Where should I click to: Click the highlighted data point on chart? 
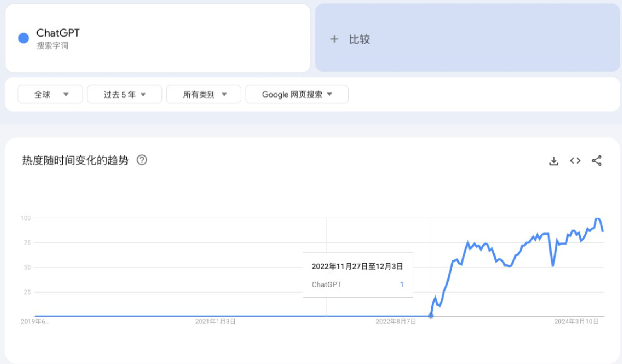coord(431,315)
